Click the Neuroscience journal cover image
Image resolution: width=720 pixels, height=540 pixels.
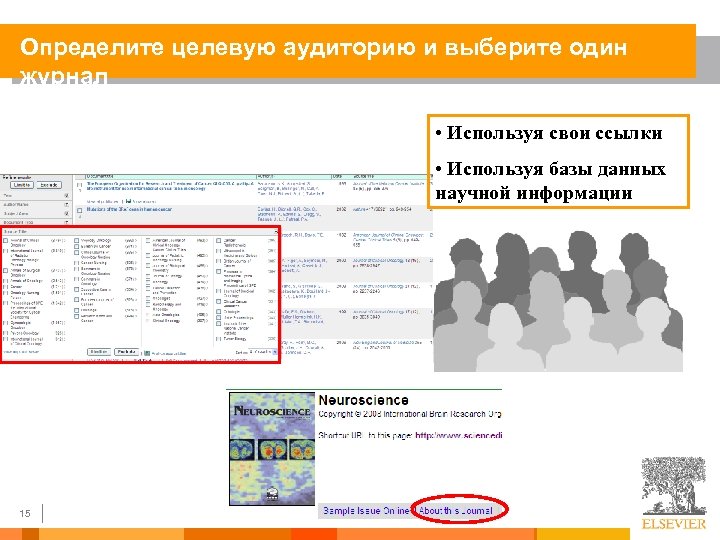click(x=272, y=449)
